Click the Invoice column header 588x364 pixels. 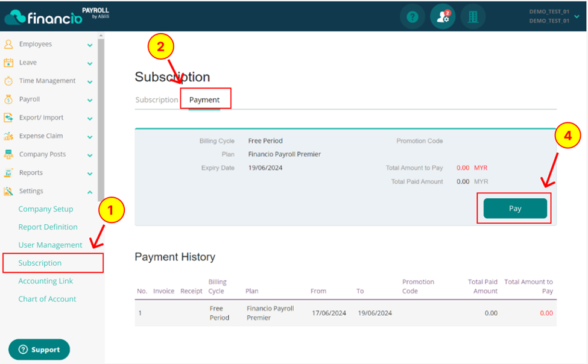click(163, 291)
